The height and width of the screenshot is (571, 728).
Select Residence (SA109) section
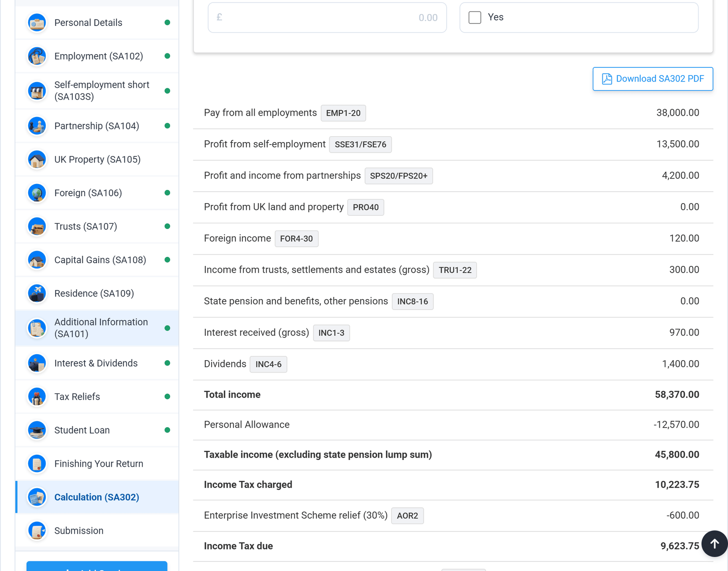pos(97,293)
